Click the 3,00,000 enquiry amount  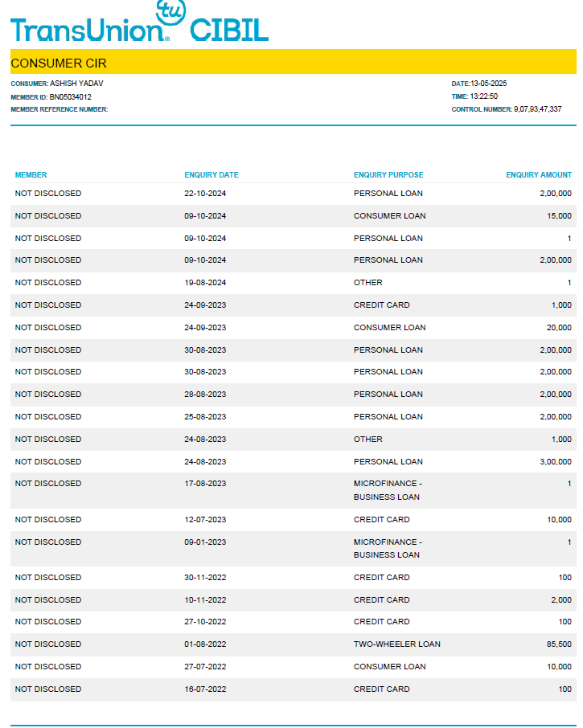(556, 462)
